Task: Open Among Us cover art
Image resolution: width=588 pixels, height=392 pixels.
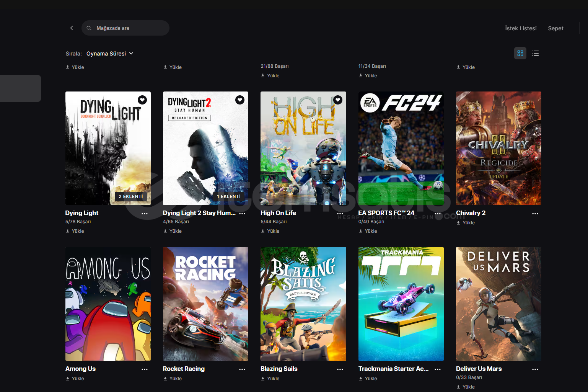Action: [108, 304]
